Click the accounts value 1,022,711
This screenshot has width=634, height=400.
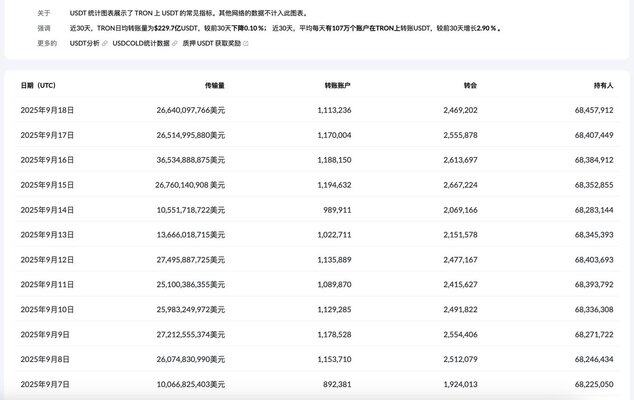pyautogui.click(x=334, y=235)
